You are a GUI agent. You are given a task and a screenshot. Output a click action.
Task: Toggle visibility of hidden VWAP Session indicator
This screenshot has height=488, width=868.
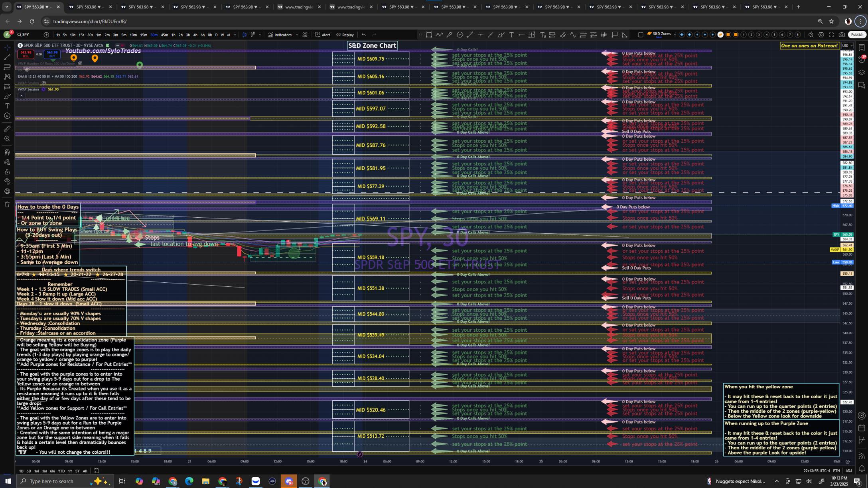pos(44,83)
